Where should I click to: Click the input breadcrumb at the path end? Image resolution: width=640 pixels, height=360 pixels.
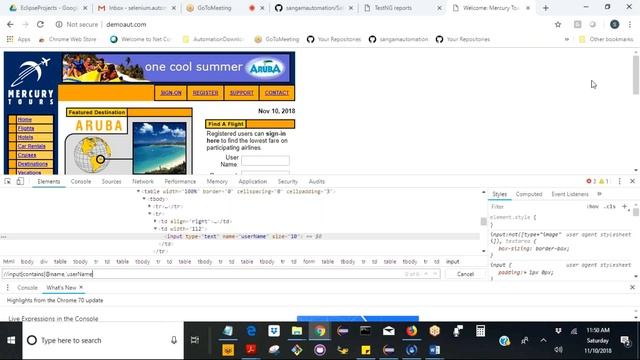pos(452,262)
